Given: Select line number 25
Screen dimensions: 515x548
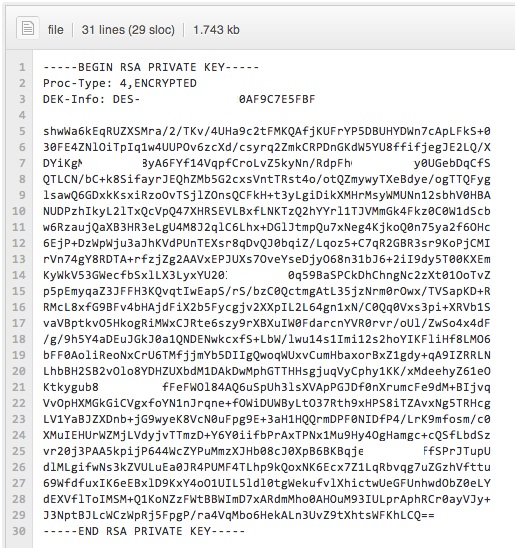Looking at the screenshot, I should [19, 451].
